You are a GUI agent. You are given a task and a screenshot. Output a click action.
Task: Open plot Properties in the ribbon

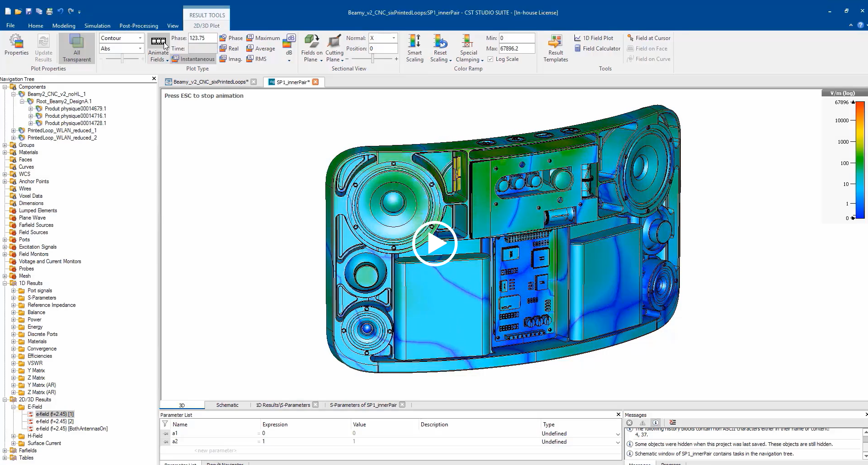(x=16, y=45)
